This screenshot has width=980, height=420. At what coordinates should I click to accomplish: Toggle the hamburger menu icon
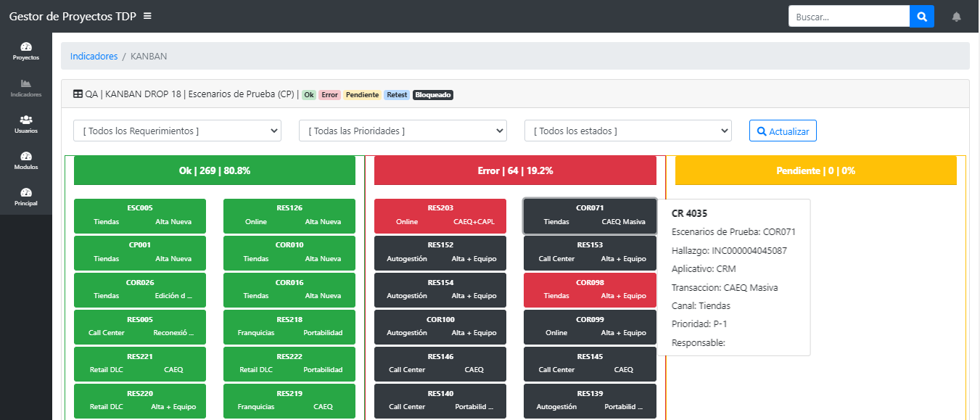pyautogui.click(x=148, y=16)
